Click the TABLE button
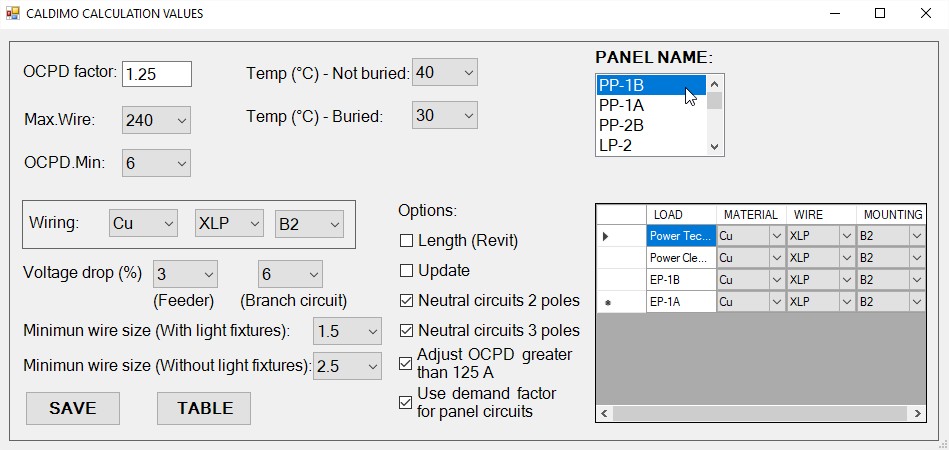The image size is (949, 450). pyautogui.click(x=204, y=408)
